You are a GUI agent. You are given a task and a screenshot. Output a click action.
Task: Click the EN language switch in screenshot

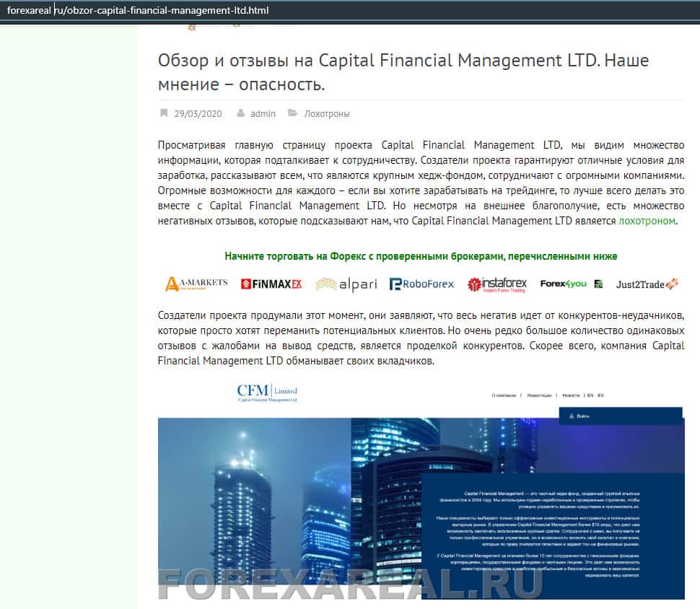(x=590, y=395)
